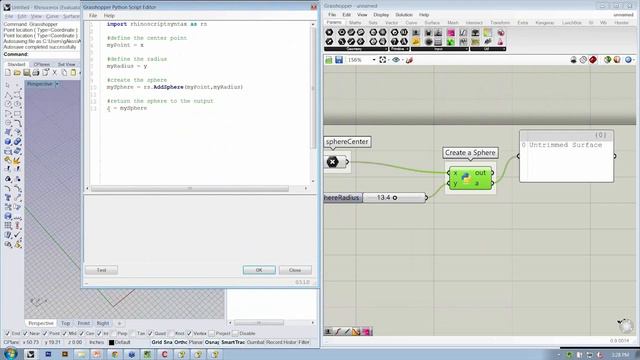The image size is (640, 360).
Task: Save the Grasshopper document with floppy icon
Action: 339,60
